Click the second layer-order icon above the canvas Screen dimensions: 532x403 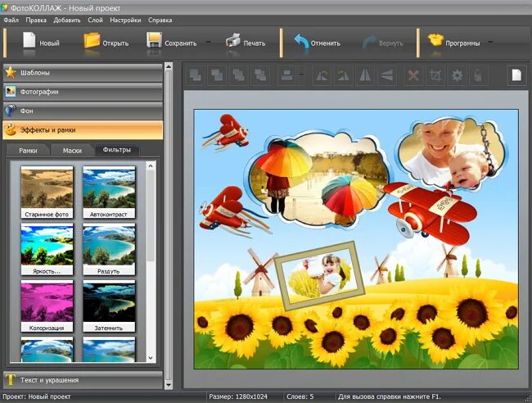(217, 75)
